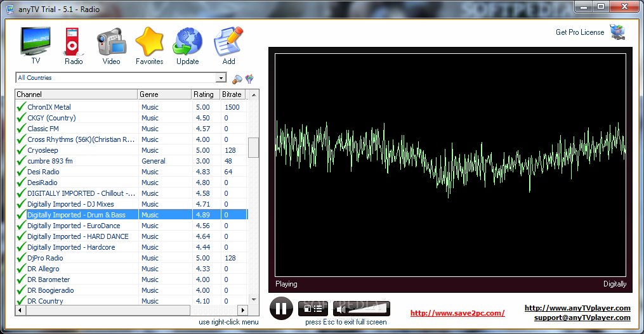Click the channel list scroll up arrow
Viewport: 644px width, 334px height.
(254, 95)
